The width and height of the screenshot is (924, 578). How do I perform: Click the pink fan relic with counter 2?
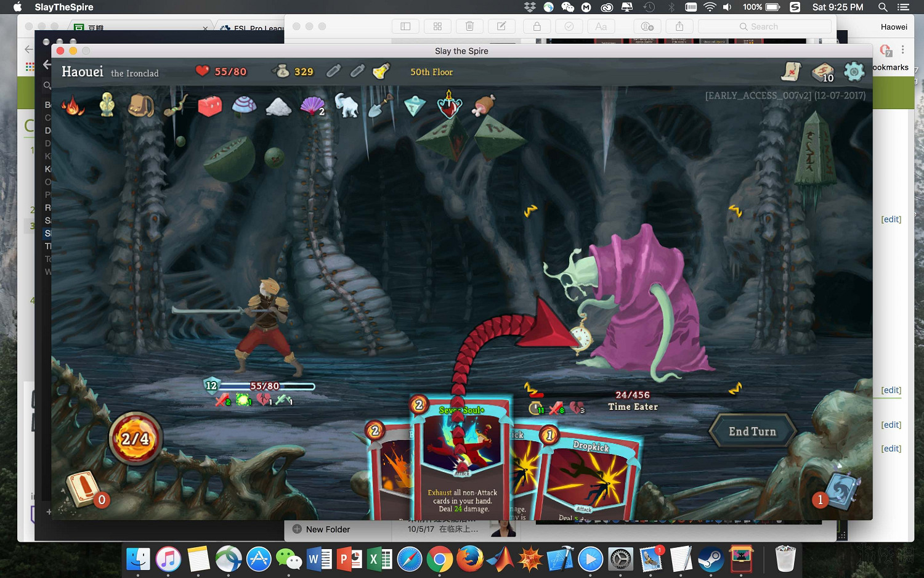[312, 106]
